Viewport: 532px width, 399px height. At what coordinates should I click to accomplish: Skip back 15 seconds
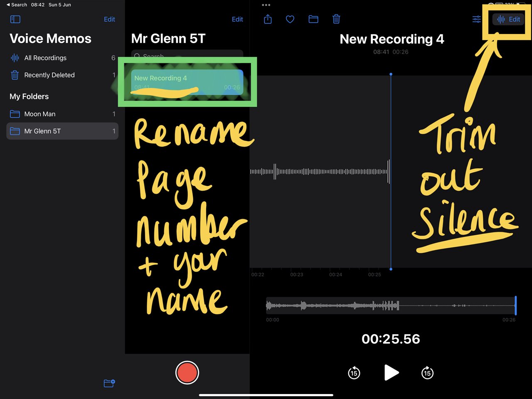coord(354,373)
